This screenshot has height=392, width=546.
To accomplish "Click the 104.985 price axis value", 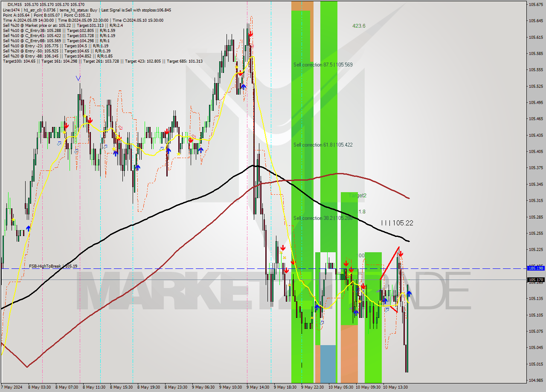I will tap(536, 380).
